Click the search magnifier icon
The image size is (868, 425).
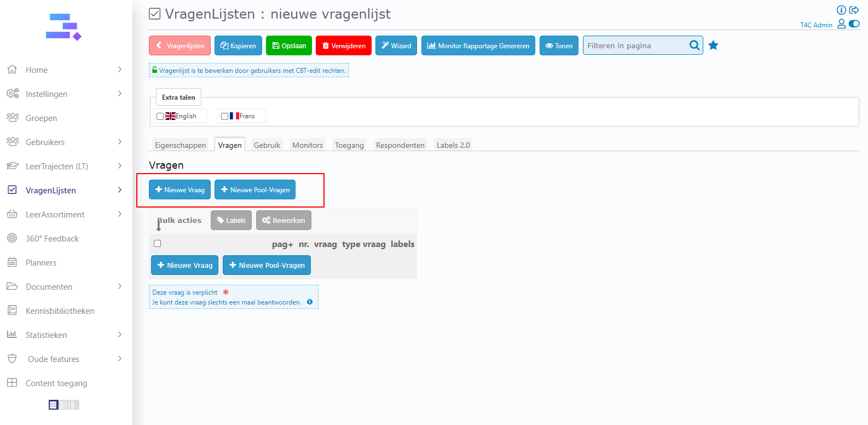[x=694, y=45]
